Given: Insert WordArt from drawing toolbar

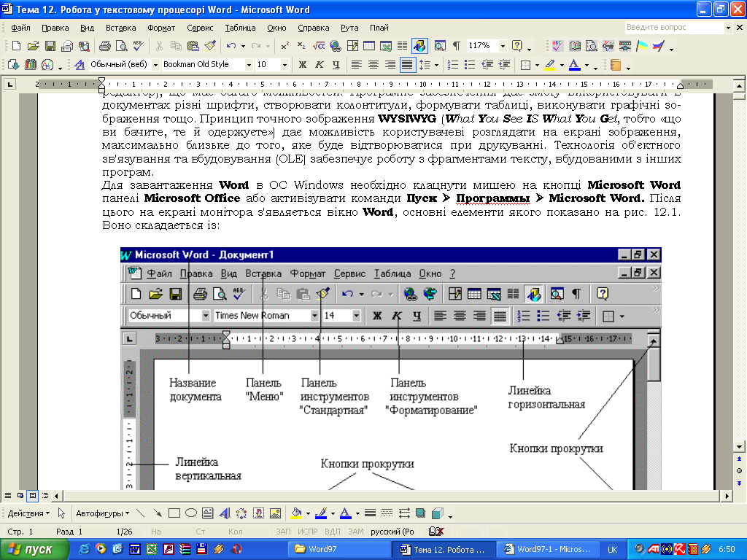Looking at the screenshot, I should coord(225,513).
